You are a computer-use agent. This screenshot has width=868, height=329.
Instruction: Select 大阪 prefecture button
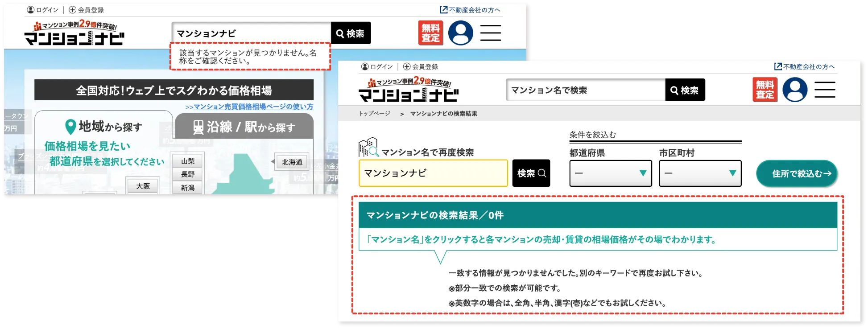click(x=143, y=186)
